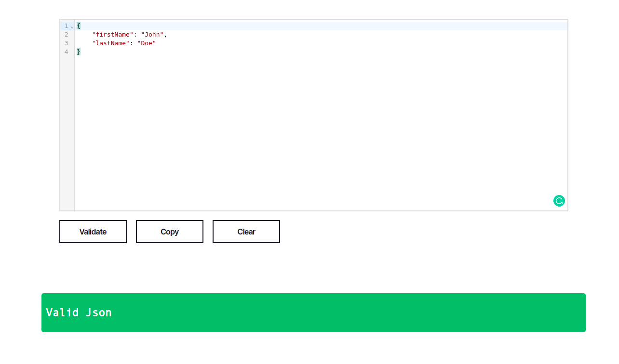Select line number 2 in the gutter
This screenshot has height=364, width=619.
[x=66, y=35]
